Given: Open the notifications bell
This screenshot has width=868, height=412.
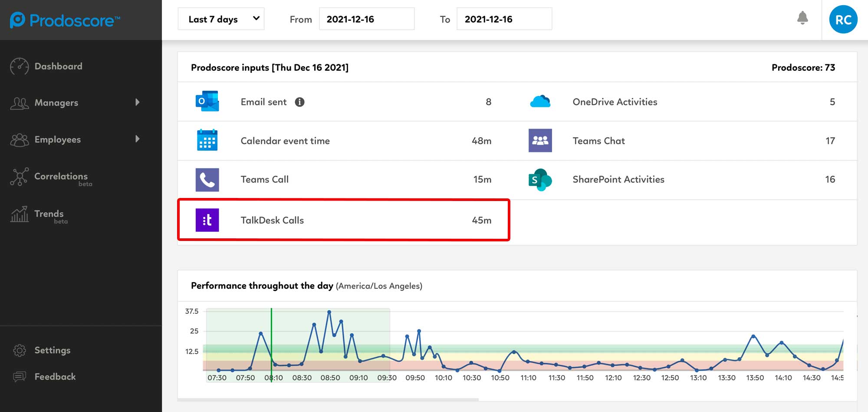Looking at the screenshot, I should tap(802, 18).
